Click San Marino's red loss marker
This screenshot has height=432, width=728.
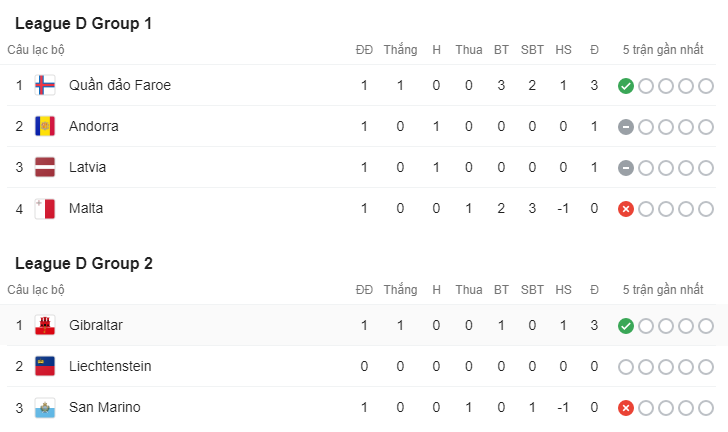tap(626, 408)
